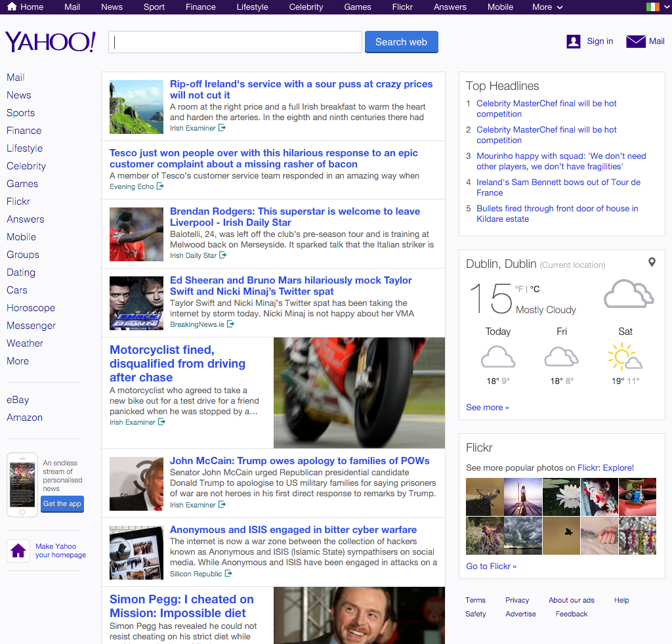Image resolution: width=672 pixels, height=644 pixels.
Task: Expand weather forecast with See more
Action: (x=487, y=408)
